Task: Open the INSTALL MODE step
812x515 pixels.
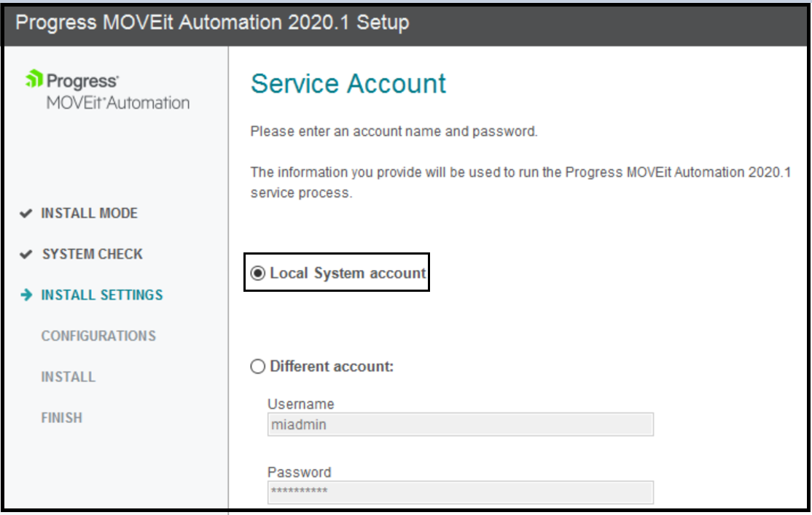Action: [x=87, y=213]
